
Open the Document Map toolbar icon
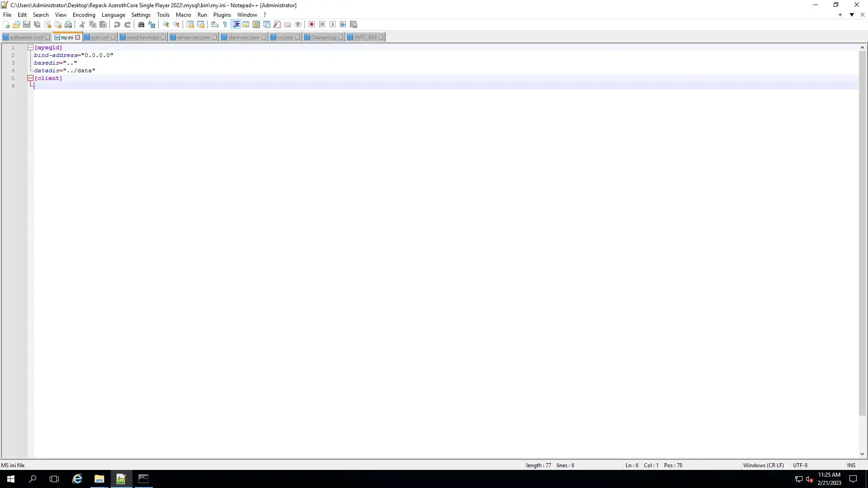[x=256, y=24]
